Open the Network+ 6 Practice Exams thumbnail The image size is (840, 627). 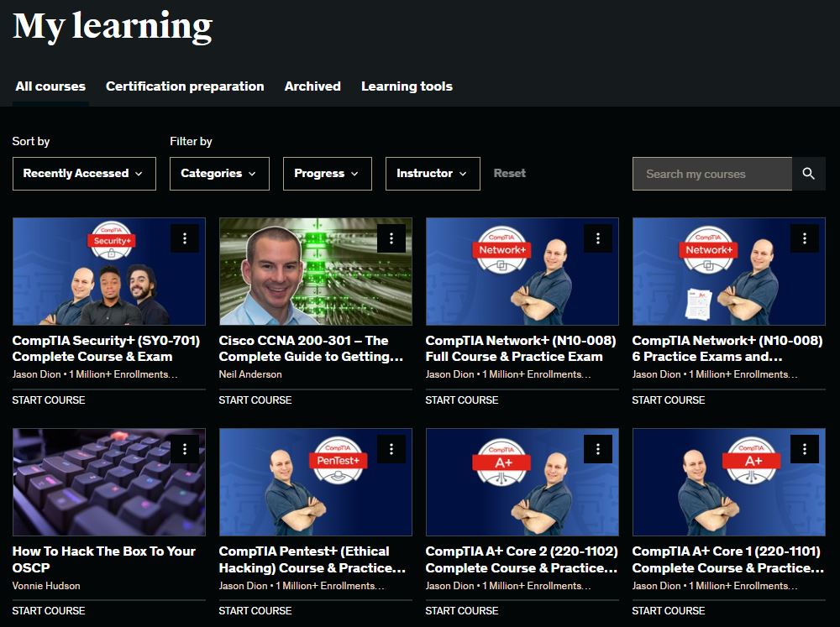tap(729, 271)
